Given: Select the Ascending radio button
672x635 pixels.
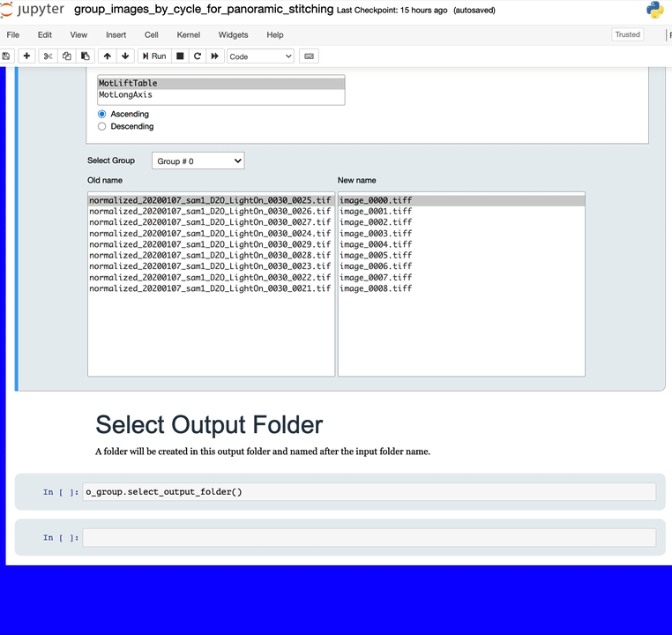Looking at the screenshot, I should (102, 114).
